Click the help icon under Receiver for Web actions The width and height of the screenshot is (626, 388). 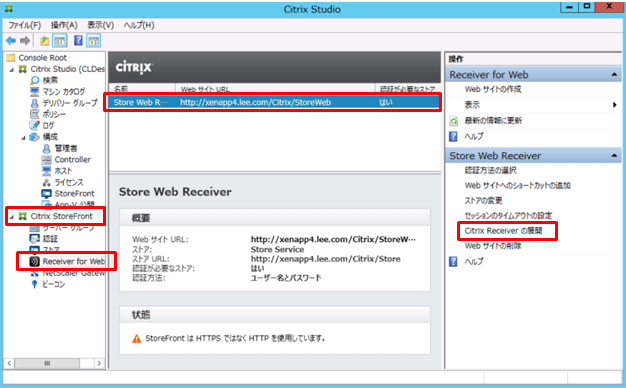pos(453,137)
